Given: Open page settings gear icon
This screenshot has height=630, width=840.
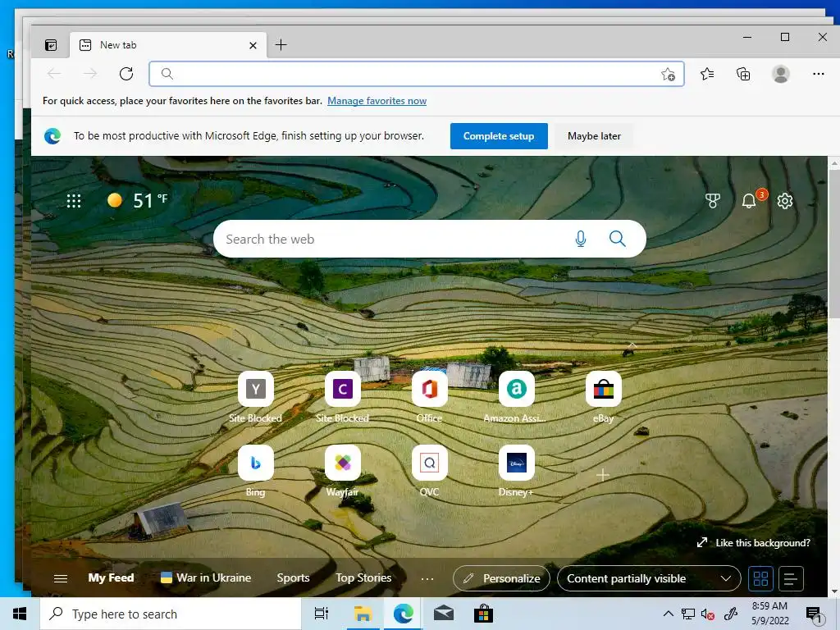Looking at the screenshot, I should 785,201.
